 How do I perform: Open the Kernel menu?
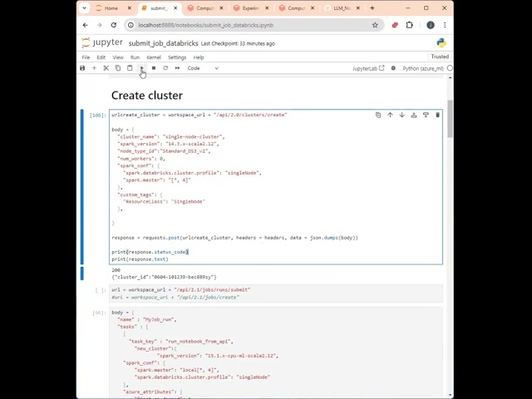tap(154, 57)
